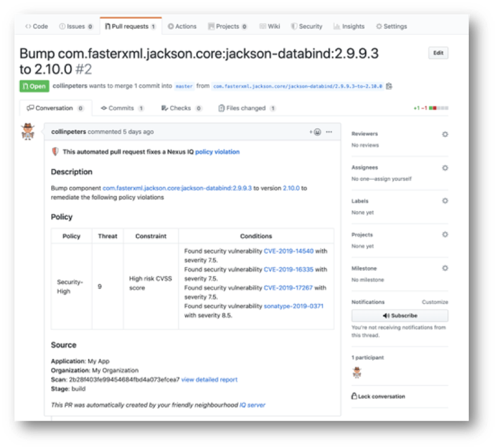Screen dimensions: 496x448
Task: Click Lock conversation
Action: (x=378, y=396)
